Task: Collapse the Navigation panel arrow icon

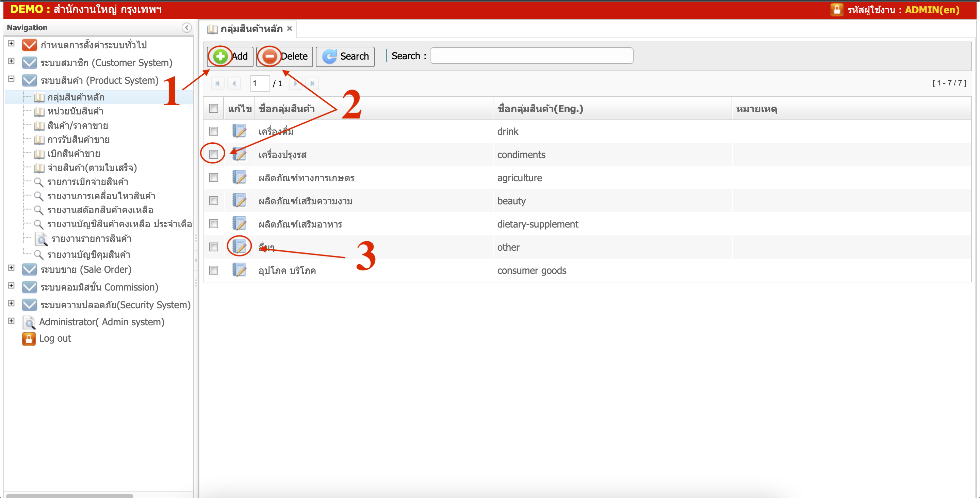Action: [x=186, y=27]
